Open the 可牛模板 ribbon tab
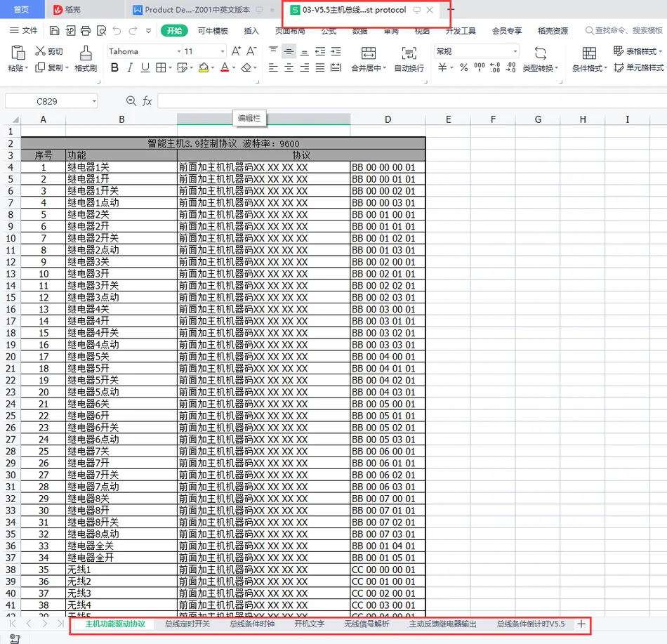This screenshot has width=667, height=644. pyautogui.click(x=213, y=31)
